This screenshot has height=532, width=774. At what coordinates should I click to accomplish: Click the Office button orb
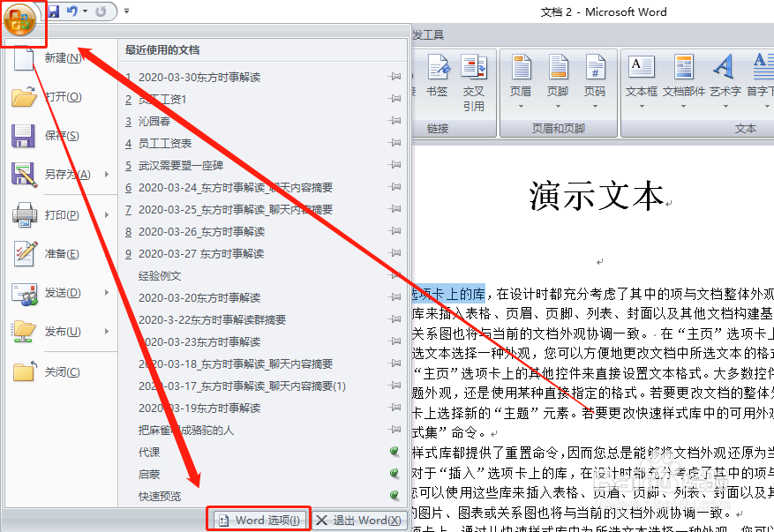tap(19, 19)
